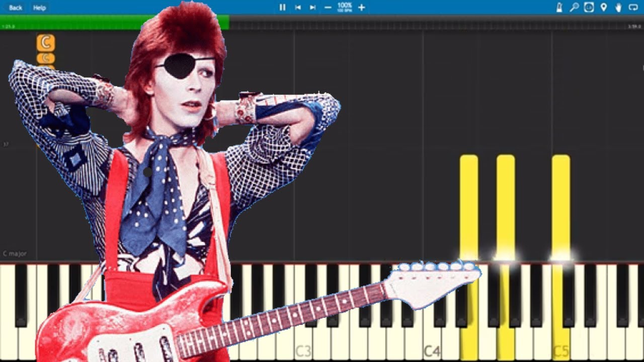Click the leftmost yellow falling note bar
644x362 pixels.
click(x=469, y=207)
